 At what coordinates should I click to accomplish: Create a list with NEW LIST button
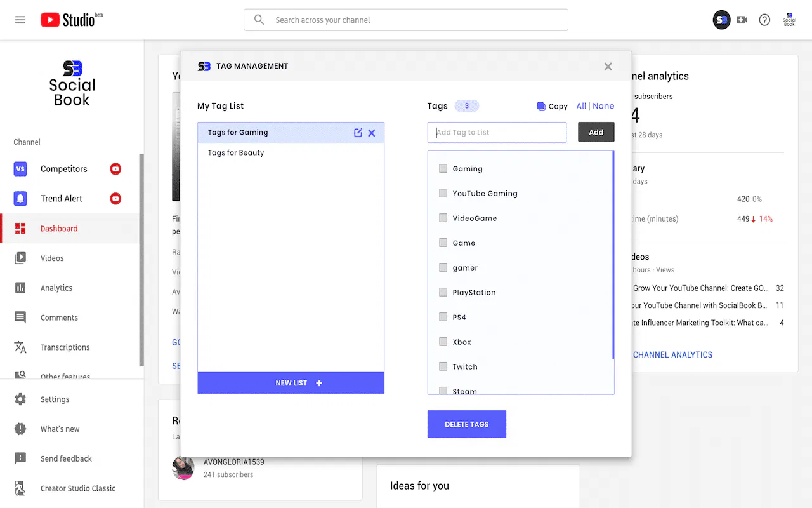291,383
